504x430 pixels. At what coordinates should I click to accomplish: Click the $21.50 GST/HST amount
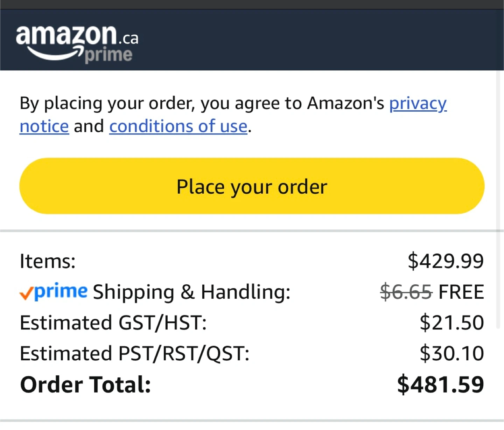pos(452,322)
